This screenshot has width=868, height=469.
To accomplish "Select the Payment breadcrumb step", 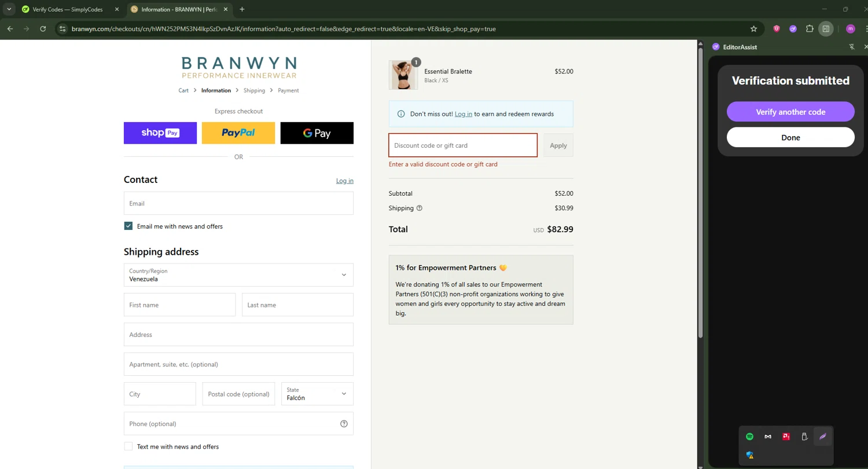I will pos(288,90).
